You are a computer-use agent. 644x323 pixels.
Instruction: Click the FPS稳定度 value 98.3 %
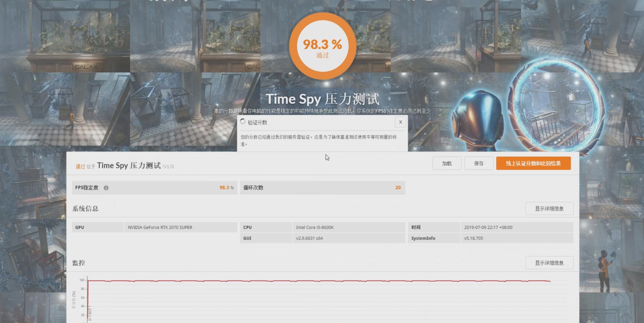(x=226, y=187)
